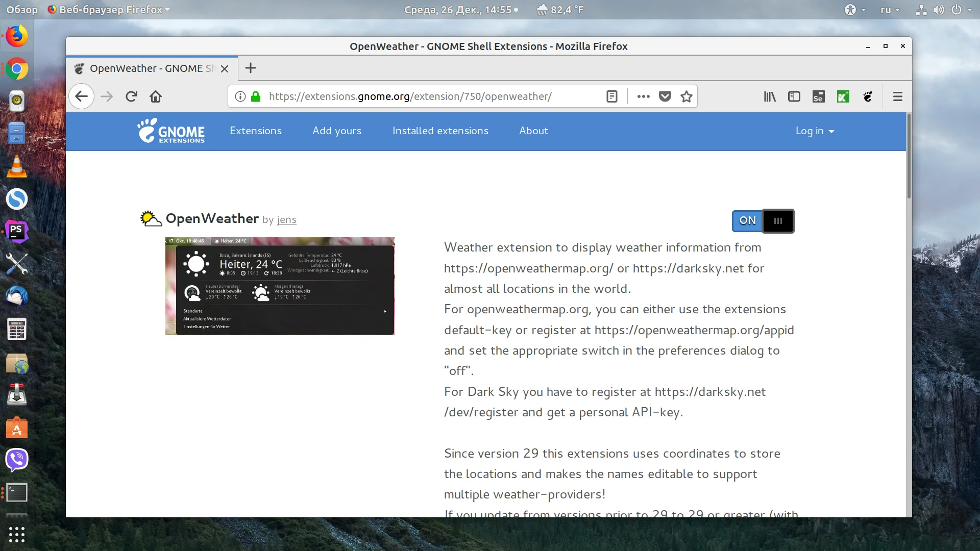Open reader view icon in address bar
The width and height of the screenshot is (980, 551).
(612, 96)
